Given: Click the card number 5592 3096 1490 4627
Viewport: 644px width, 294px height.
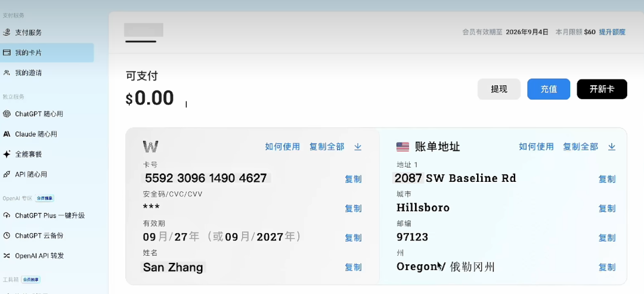Looking at the screenshot, I should coord(206,178).
